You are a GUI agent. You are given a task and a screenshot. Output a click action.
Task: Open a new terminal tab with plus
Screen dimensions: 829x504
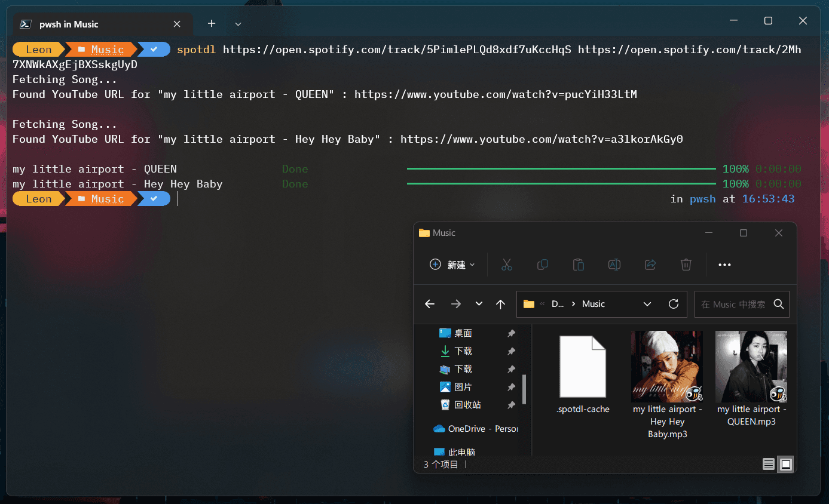coord(212,24)
